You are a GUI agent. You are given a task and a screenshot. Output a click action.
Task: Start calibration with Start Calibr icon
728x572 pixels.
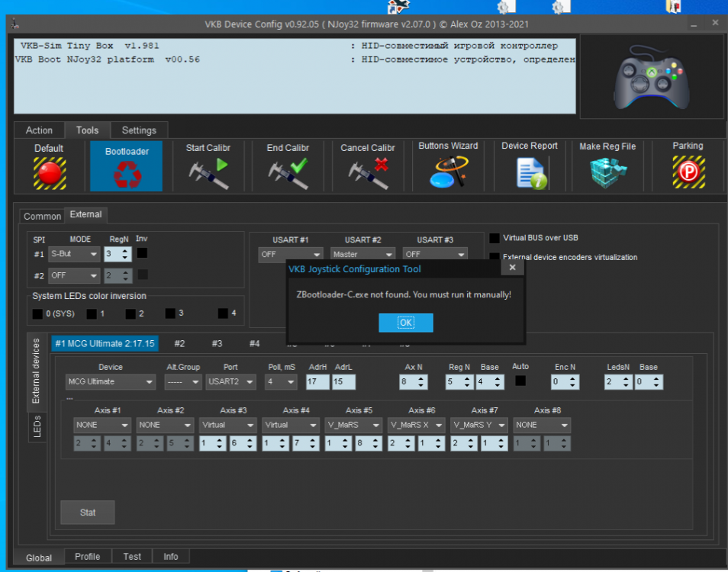tap(208, 172)
